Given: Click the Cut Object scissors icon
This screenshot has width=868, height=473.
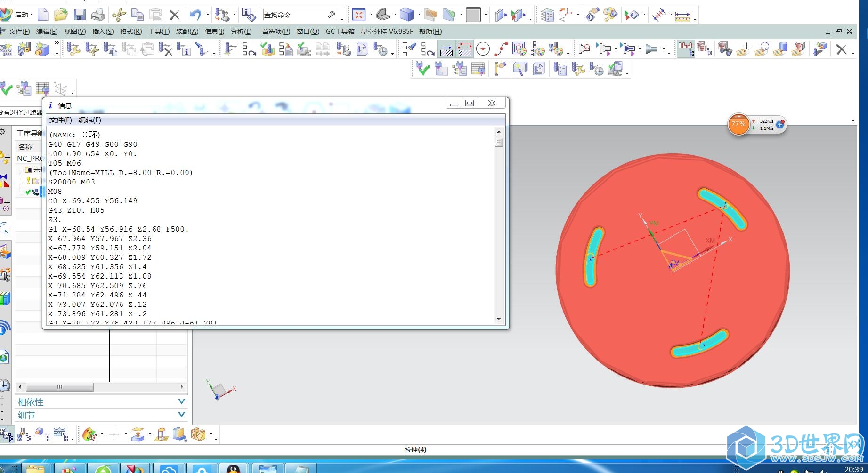Looking at the screenshot, I should tap(92, 49).
